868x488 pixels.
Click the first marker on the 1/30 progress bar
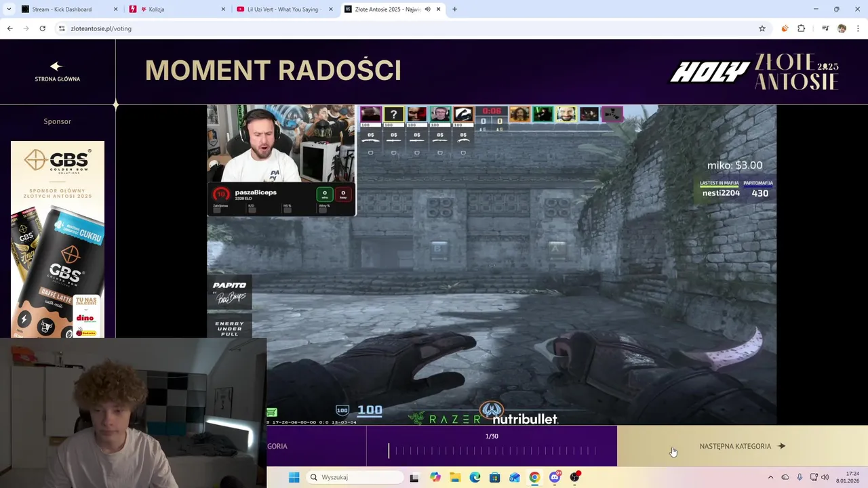pos(389,450)
